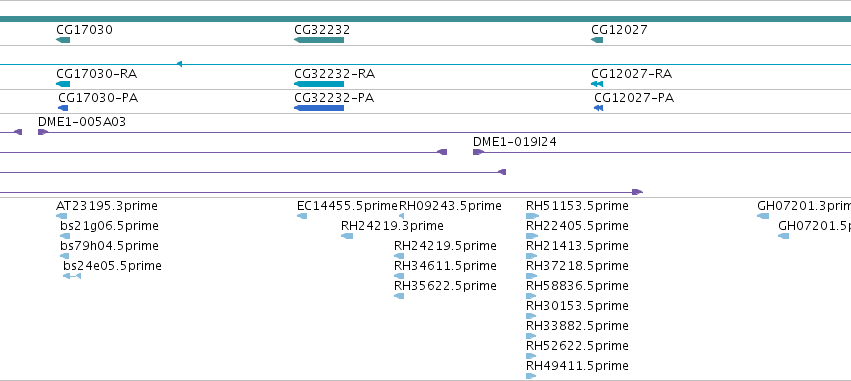
Task: Click the RH51153.5prime EST label
Action: pos(577,206)
